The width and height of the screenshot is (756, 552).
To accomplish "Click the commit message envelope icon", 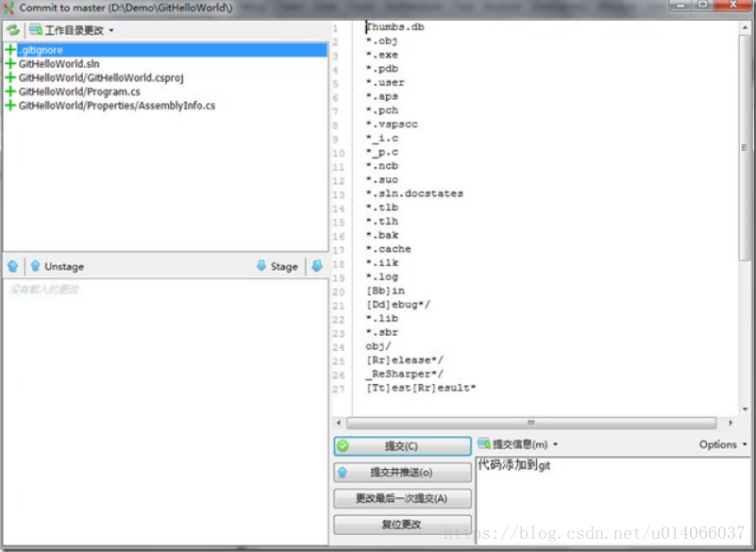I will click(485, 444).
